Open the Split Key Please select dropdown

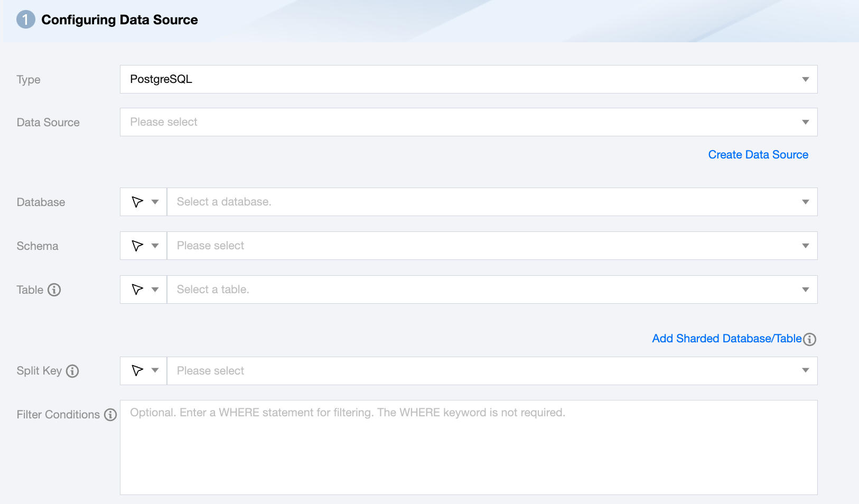tap(492, 371)
